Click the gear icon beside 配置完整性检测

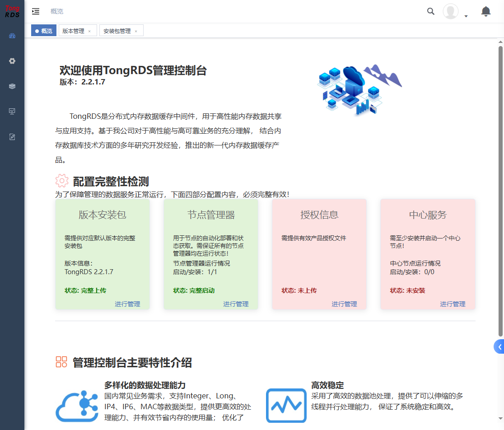click(62, 181)
